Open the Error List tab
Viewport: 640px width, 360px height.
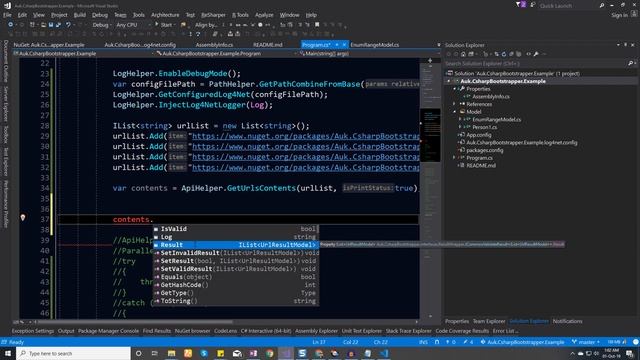coord(505,331)
